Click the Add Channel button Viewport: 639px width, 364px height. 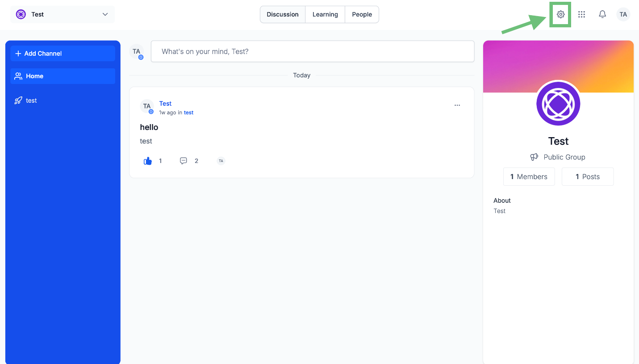pyautogui.click(x=63, y=54)
